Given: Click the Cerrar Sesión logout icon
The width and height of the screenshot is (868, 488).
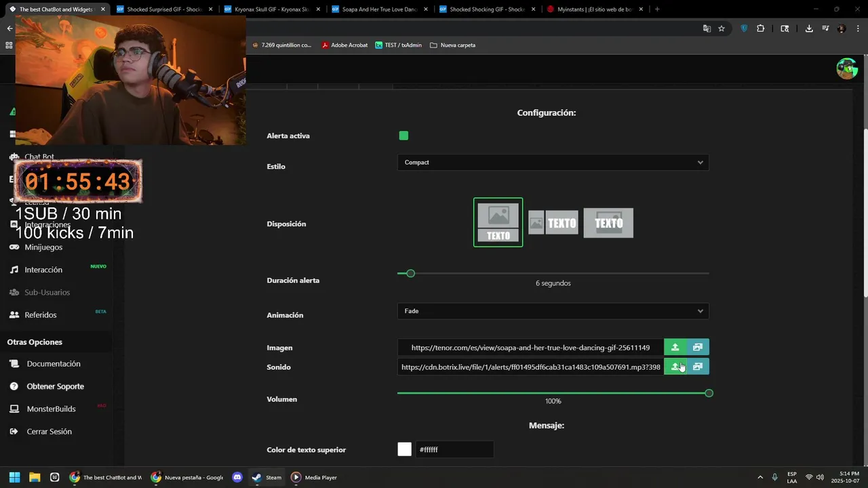Looking at the screenshot, I should 14,432.
